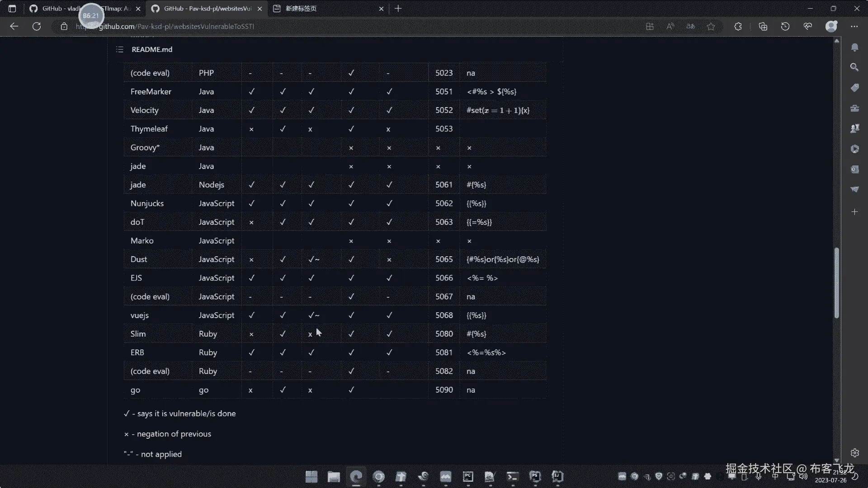Open the README outline list icon
The height and width of the screenshot is (488, 868).
tap(119, 49)
